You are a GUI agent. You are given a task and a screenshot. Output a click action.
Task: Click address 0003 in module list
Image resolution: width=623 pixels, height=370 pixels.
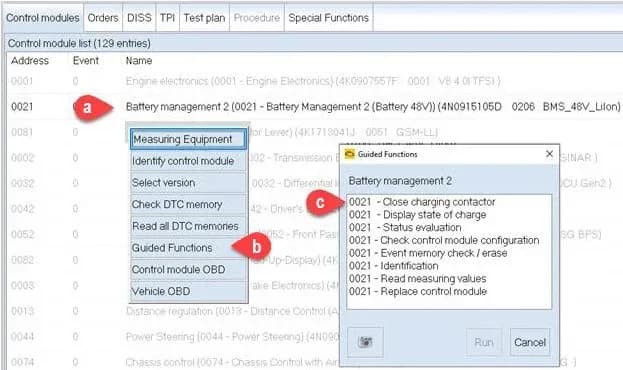(x=22, y=285)
